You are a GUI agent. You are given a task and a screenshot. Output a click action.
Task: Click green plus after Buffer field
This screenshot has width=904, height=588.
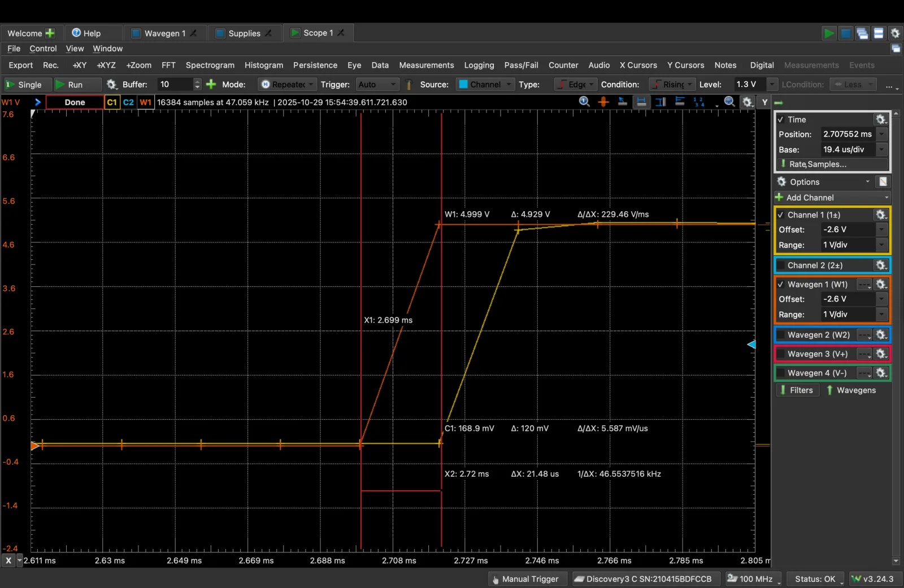pyautogui.click(x=211, y=84)
